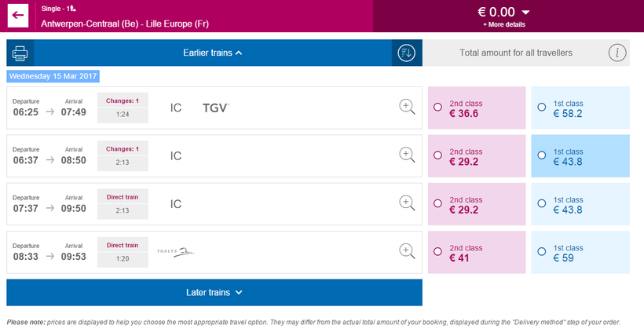Click the Wednesday 15 Mar 2017 date label

[x=53, y=76]
